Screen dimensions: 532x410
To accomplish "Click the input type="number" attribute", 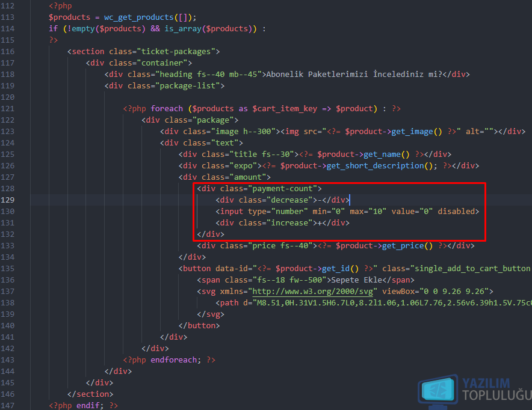I will click(x=278, y=212).
